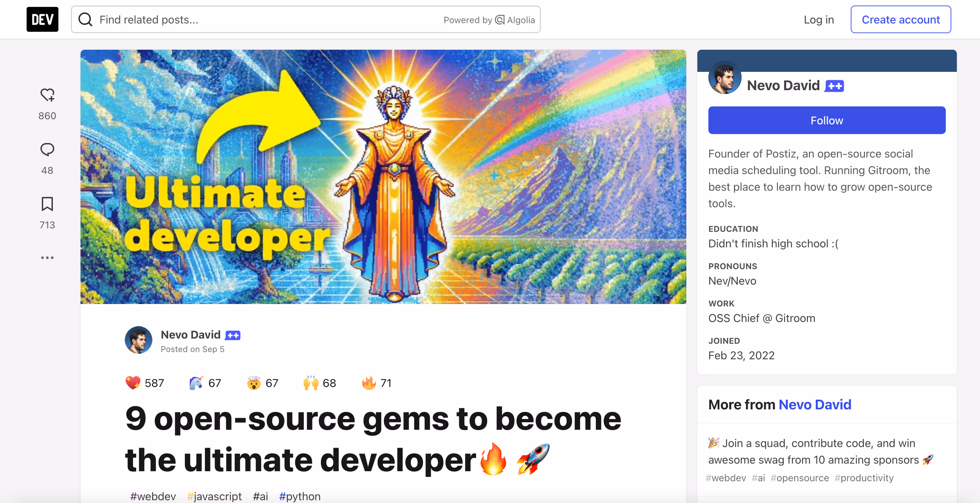980x503 pixels.
Task: Click the search magnifier icon
Action: coord(85,19)
